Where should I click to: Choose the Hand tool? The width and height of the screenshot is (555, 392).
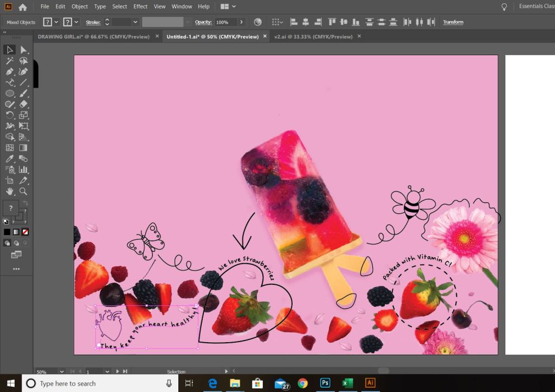point(9,191)
